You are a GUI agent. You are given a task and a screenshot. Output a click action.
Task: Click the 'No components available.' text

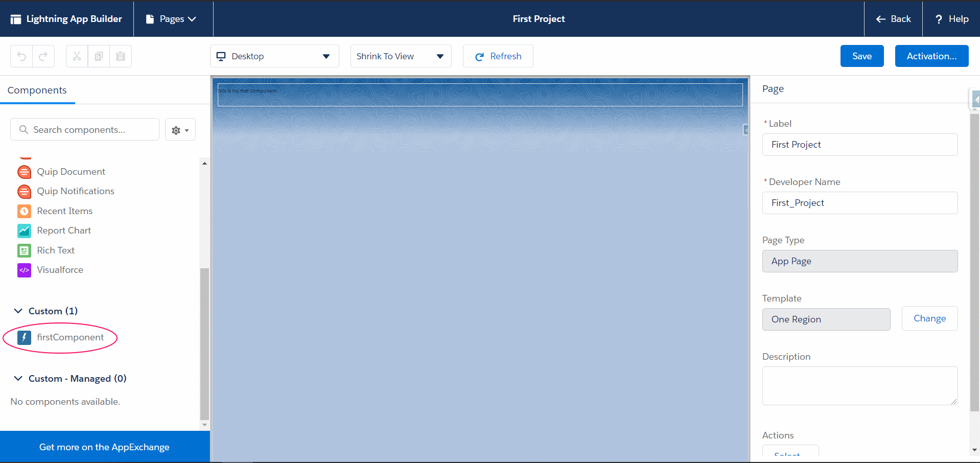point(65,402)
